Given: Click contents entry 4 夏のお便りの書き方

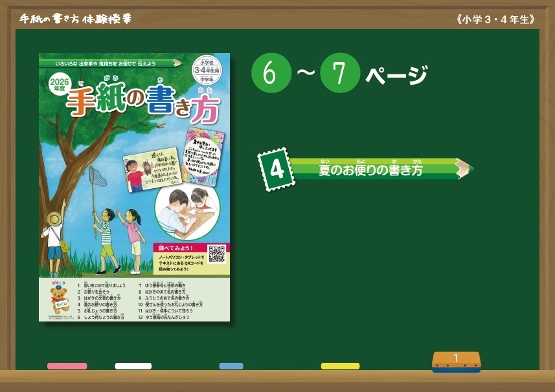Looking at the screenshot, I should click(97, 304).
